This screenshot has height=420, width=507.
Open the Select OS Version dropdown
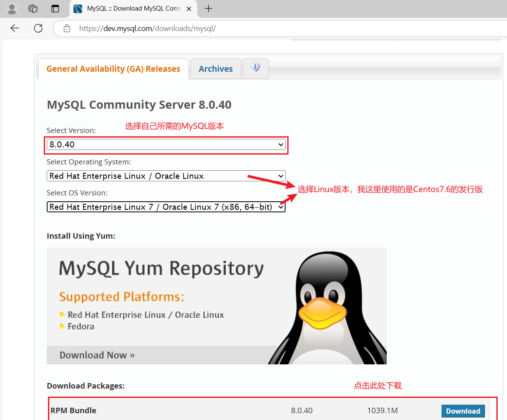pyautogui.click(x=166, y=207)
